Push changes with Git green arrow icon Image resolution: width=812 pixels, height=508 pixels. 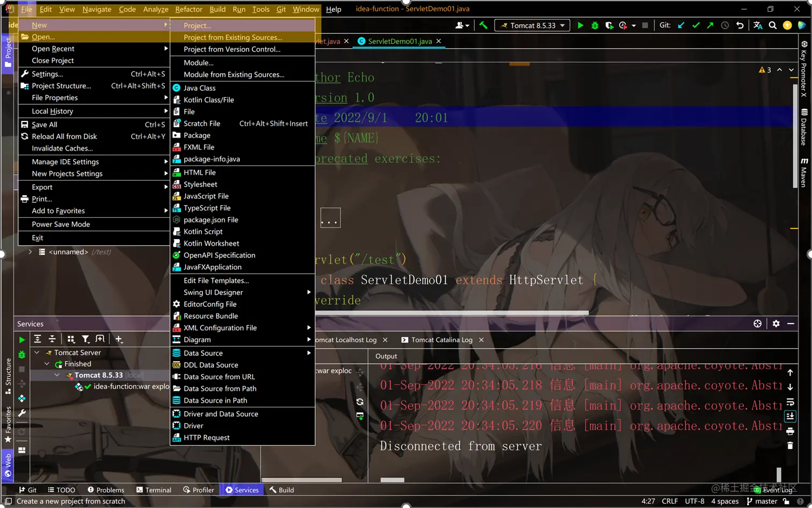[x=710, y=25]
